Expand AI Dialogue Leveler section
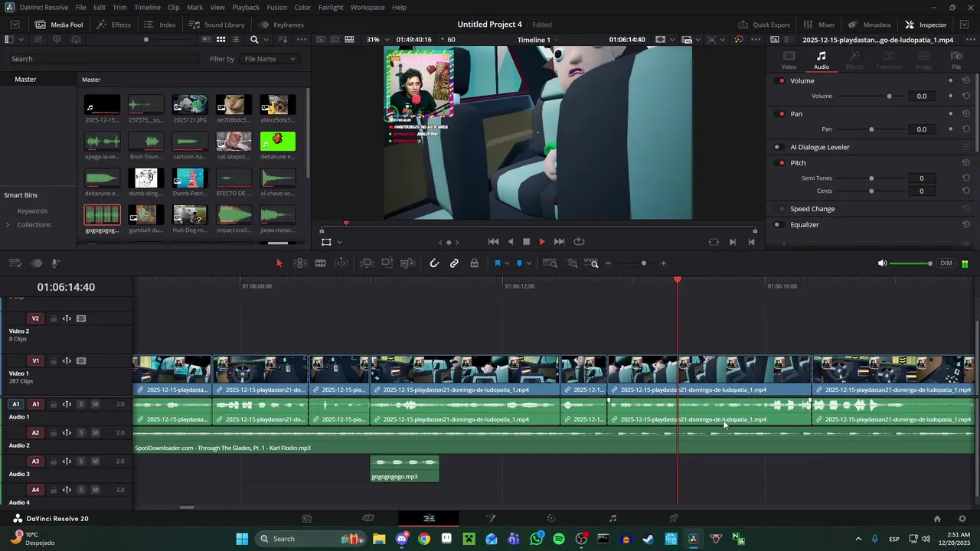This screenshot has height=551, width=980. [820, 147]
